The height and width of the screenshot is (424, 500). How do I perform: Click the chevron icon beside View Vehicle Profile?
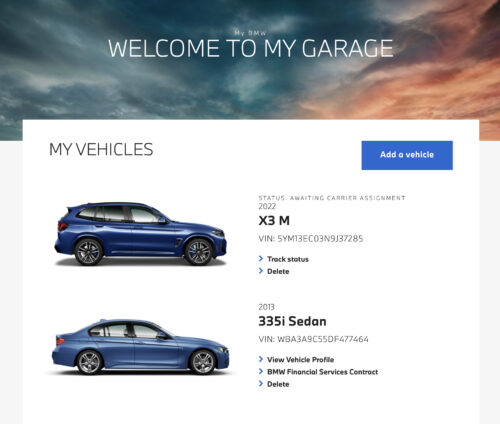pos(261,359)
